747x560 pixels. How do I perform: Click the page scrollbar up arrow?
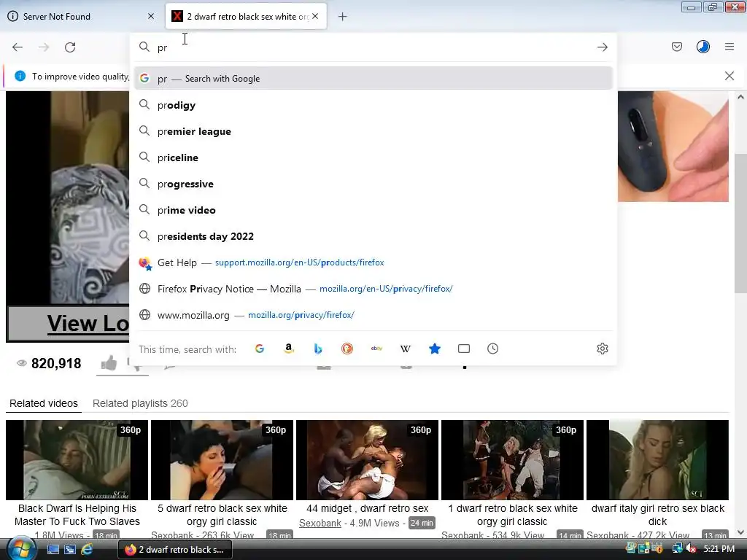tap(740, 97)
